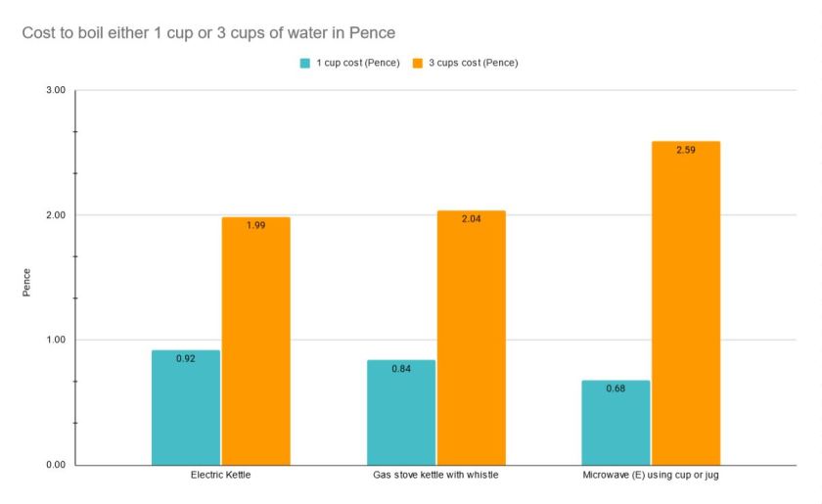Select the 2.04 data label
This screenshot has height=504, width=822.
pos(472,218)
